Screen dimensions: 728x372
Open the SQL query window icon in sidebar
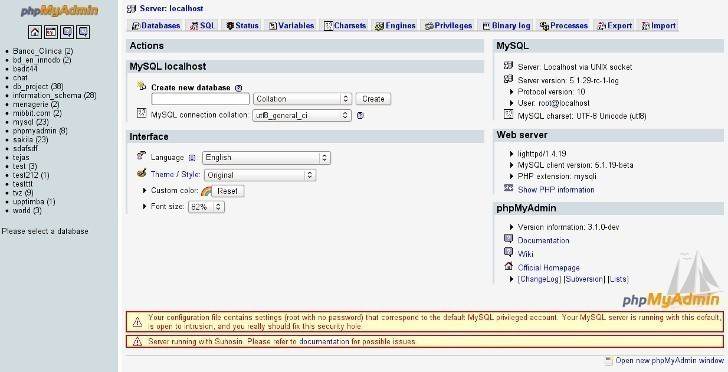point(51,32)
